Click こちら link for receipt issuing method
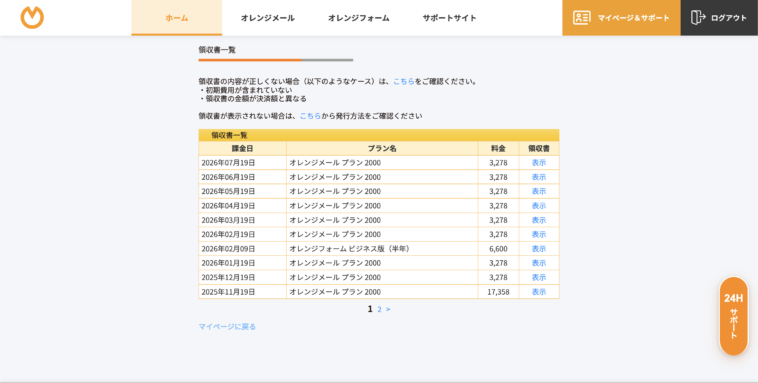The width and height of the screenshot is (758, 383). point(310,116)
